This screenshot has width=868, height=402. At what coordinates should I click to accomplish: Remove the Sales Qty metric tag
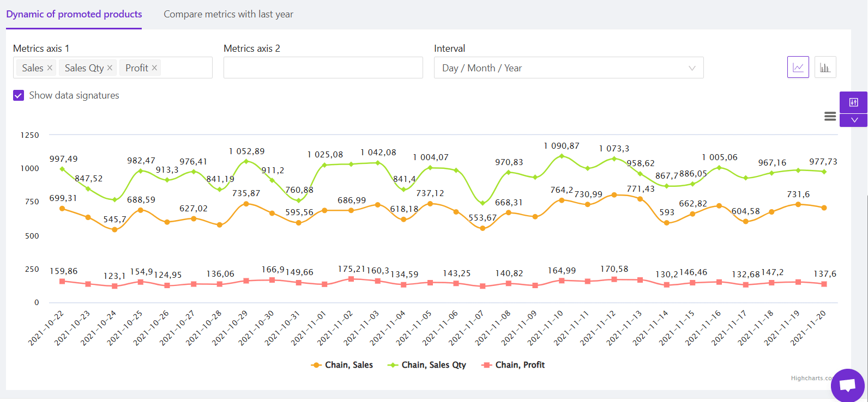pyautogui.click(x=110, y=68)
